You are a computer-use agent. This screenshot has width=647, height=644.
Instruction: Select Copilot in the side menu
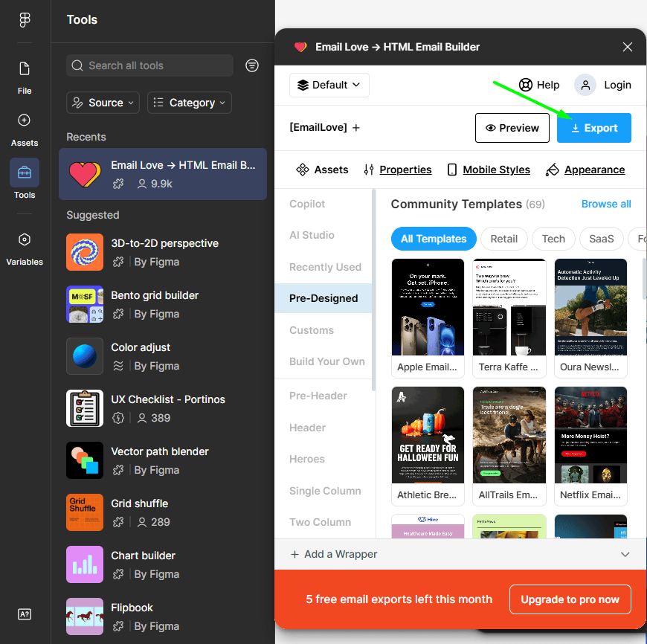(x=307, y=204)
